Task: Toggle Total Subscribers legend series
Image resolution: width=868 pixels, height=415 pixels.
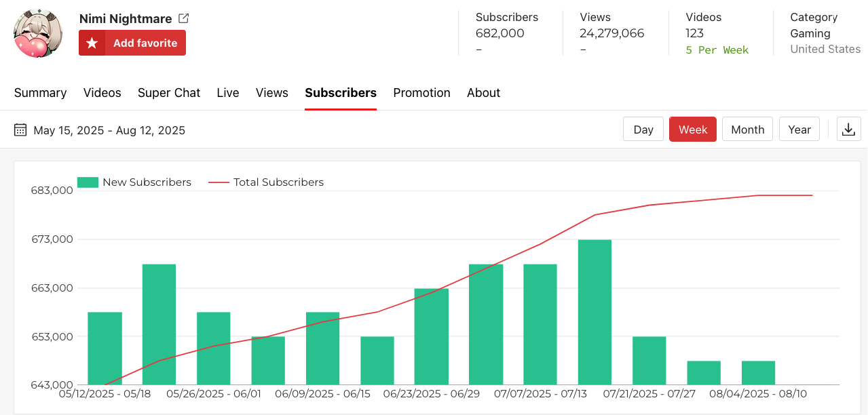Action: (266, 182)
